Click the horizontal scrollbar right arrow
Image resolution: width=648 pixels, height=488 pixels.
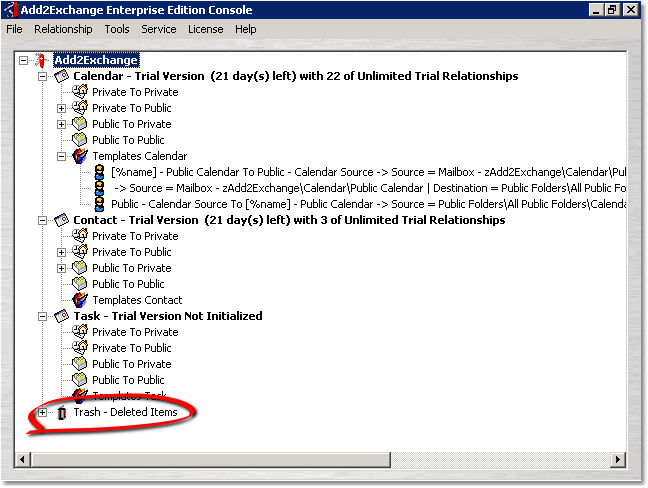pos(618,459)
